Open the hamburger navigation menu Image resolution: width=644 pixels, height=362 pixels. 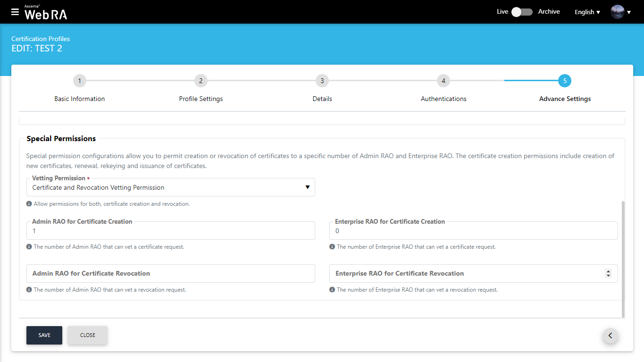(x=15, y=12)
